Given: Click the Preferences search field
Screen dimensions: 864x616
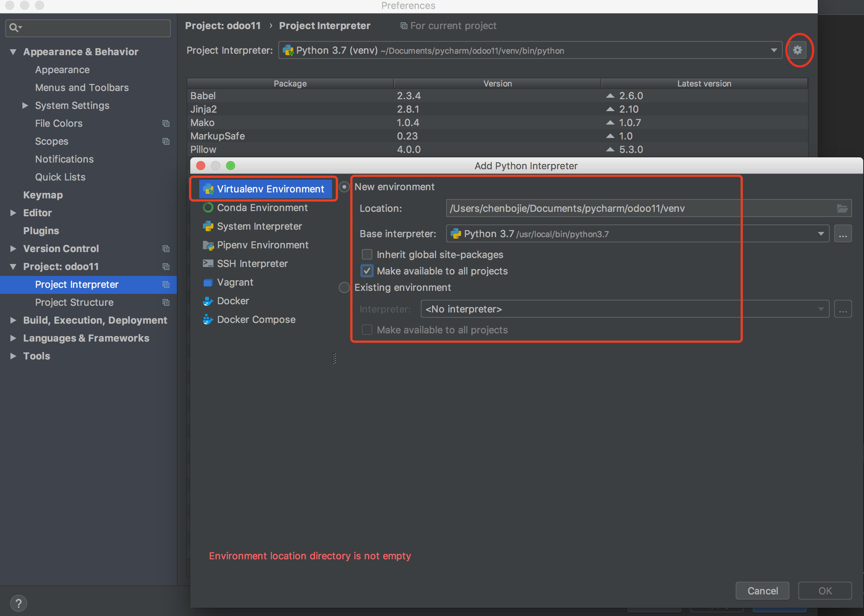Looking at the screenshot, I should 88,28.
